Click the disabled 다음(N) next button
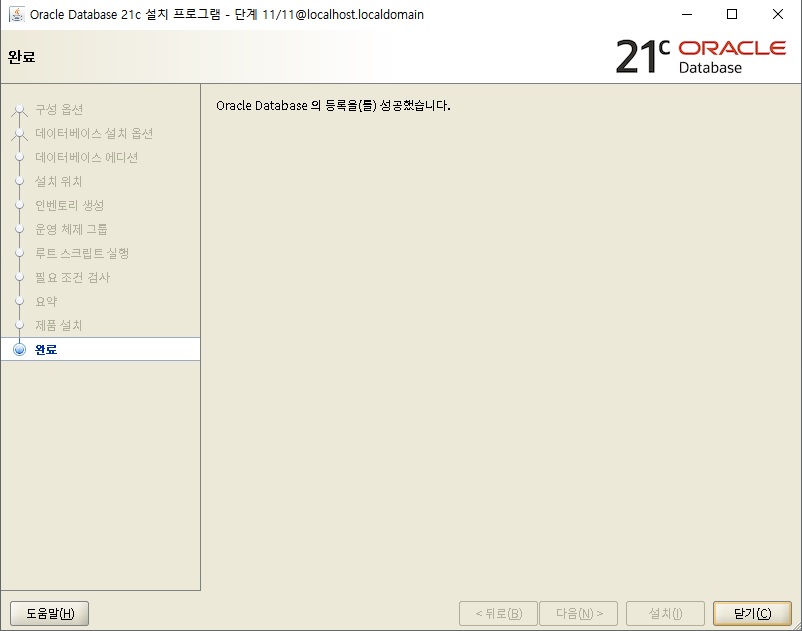Image resolution: width=802 pixels, height=631 pixels. (x=578, y=613)
